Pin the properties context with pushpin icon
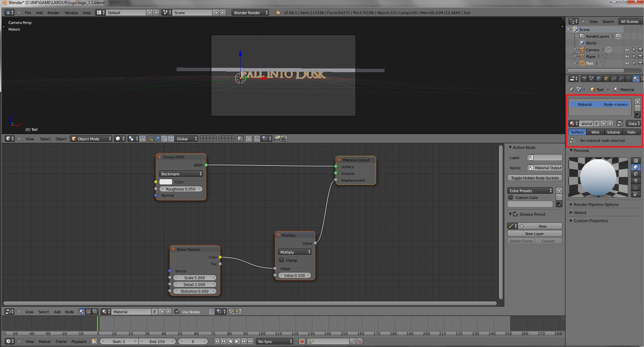This screenshot has width=644, height=347. coord(571,89)
